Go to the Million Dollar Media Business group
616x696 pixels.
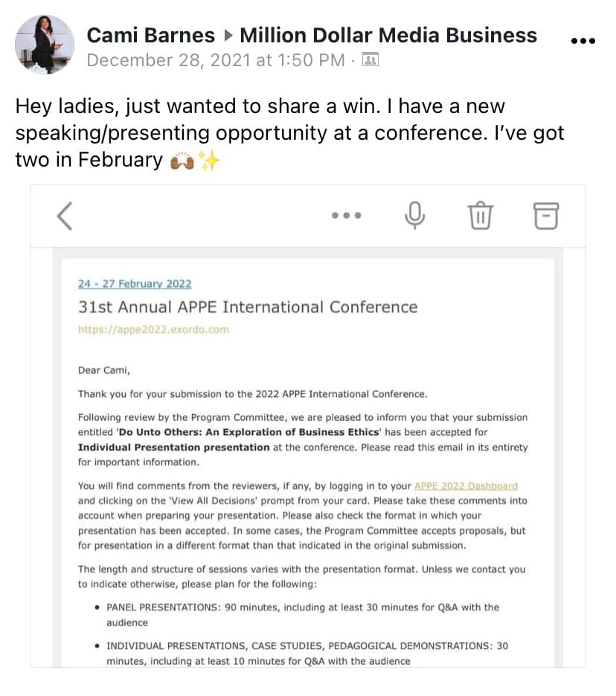(388, 35)
